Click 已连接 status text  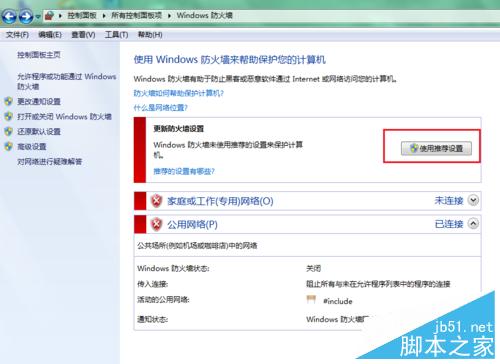point(449,224)
